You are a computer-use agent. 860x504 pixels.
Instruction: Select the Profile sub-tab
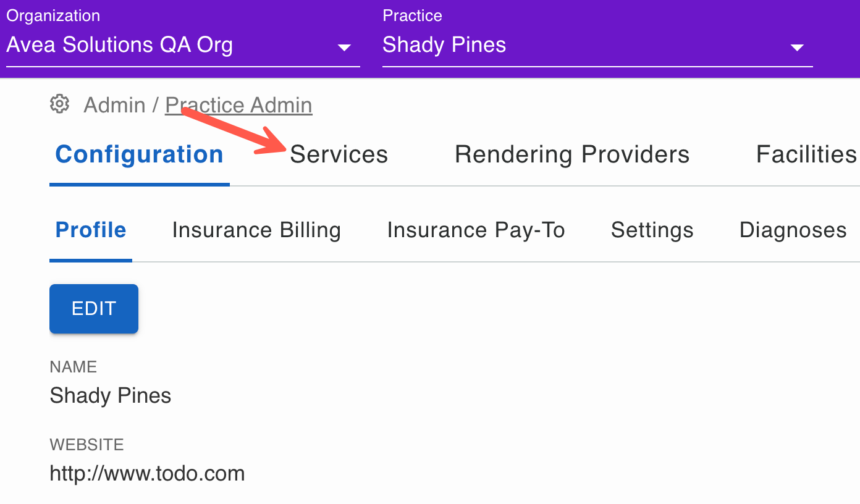[91, 230]
